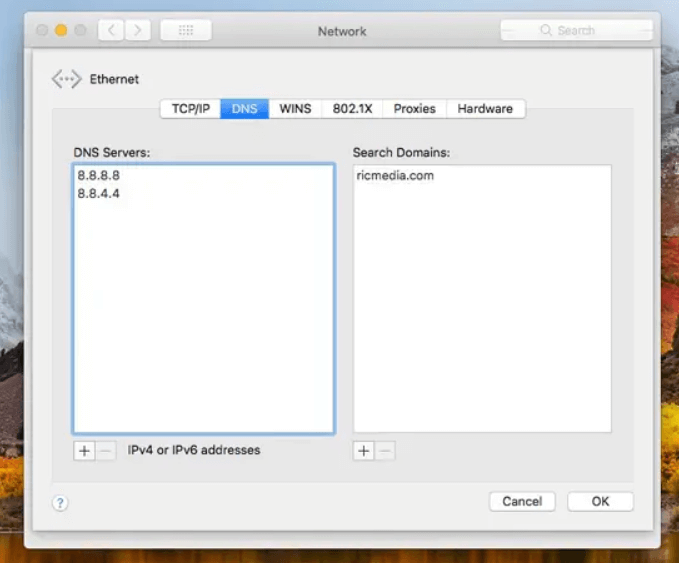
Task: Add a search domain with plus
Action: [x=364, y=451]
